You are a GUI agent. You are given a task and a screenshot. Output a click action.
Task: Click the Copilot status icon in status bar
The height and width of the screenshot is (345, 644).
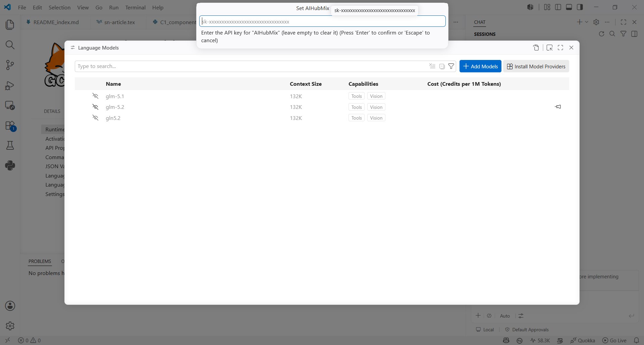pyautogui.click(x=506, y=340)
